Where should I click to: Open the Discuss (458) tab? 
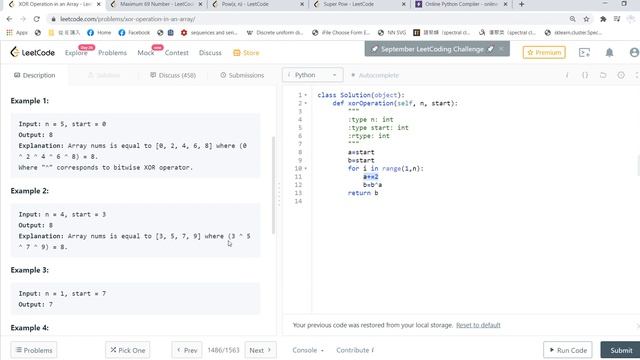click(173, 75)
